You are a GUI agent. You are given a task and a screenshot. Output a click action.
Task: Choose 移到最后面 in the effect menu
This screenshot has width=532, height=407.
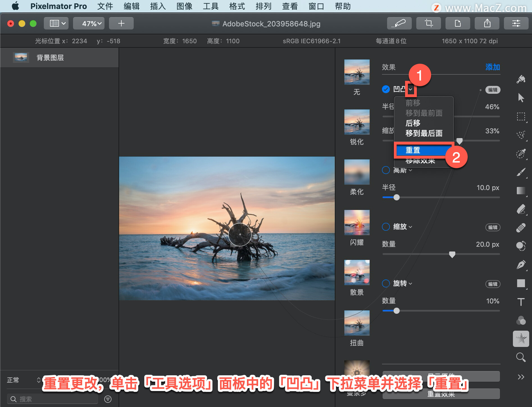[424, 133]
